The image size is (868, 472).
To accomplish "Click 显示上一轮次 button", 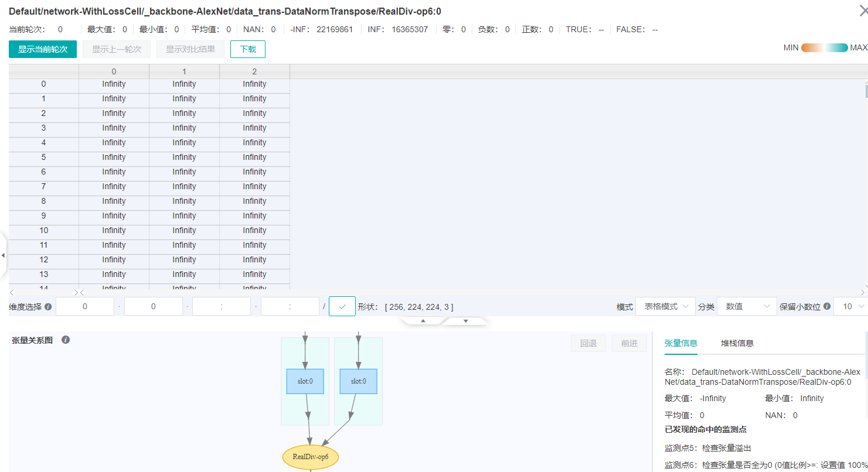I will click(117, 49).
